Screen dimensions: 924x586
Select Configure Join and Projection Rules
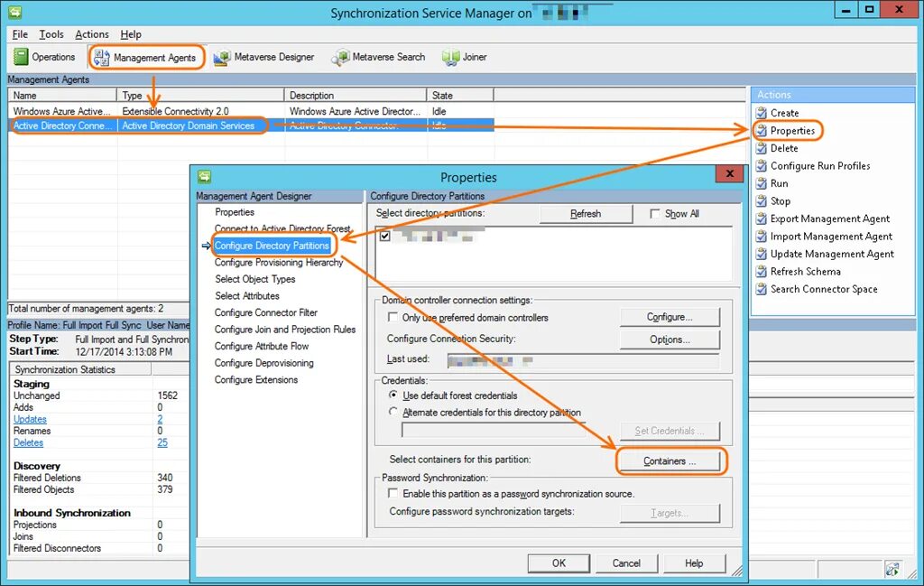pyautogui.click(x=285, y=330)
